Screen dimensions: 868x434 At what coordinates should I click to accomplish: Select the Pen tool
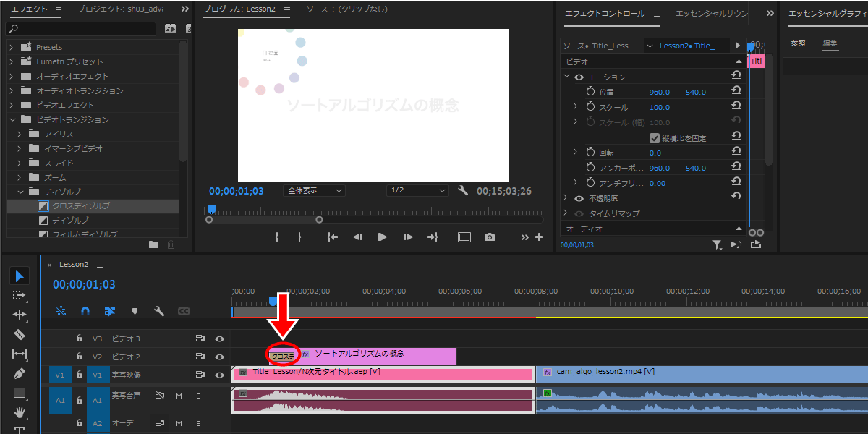(20, 374)
